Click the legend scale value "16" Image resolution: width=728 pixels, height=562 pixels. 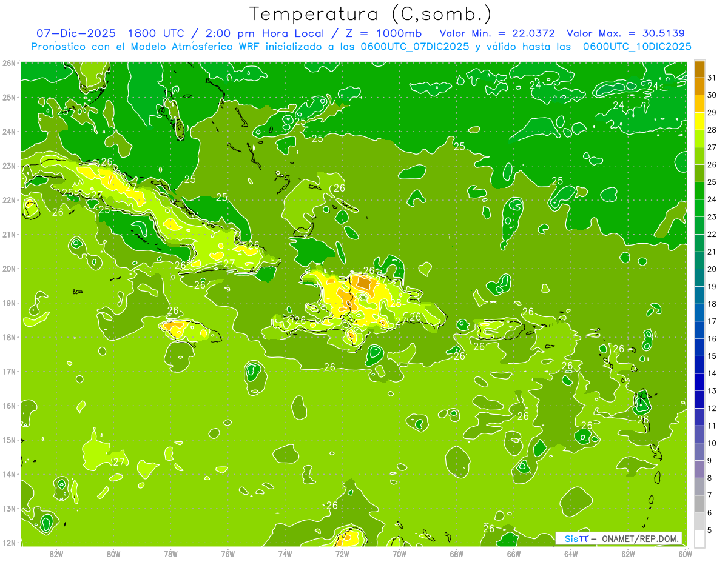point(712,338)
